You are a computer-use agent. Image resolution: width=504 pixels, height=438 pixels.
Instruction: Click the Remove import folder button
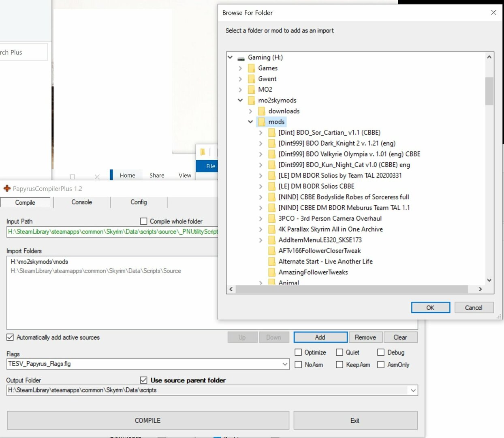click(365, 337)
